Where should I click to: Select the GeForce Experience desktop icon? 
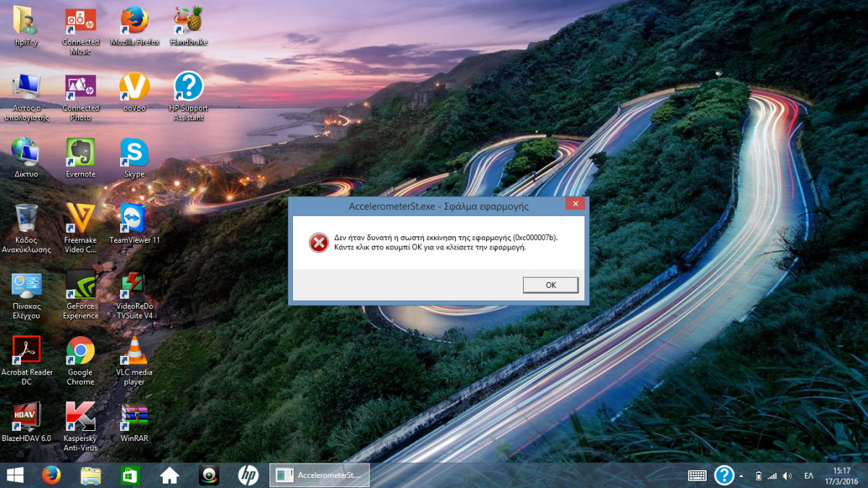80,295
